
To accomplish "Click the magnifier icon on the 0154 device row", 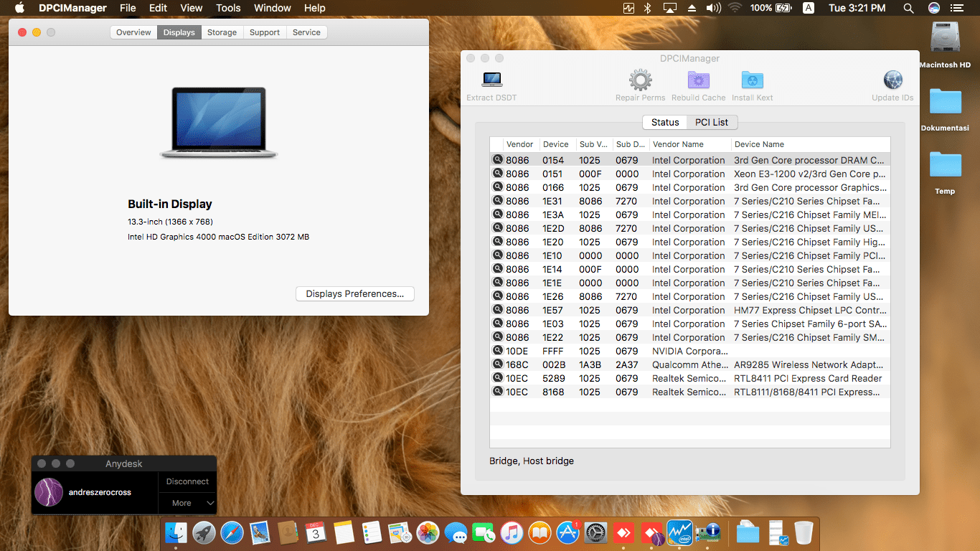I will coord(497,160).
